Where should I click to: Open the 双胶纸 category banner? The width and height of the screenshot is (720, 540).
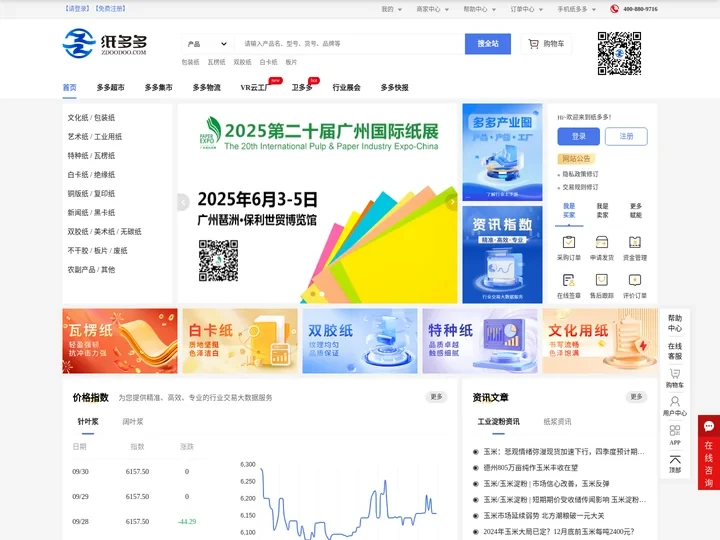tap(360, 341)
